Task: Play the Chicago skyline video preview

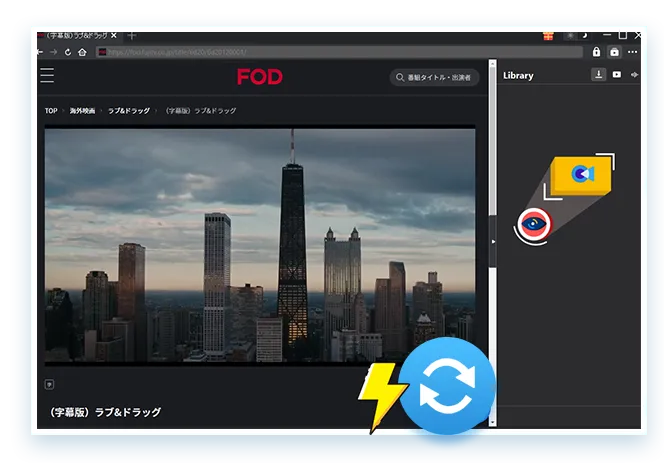Action: tap(260, 245)
